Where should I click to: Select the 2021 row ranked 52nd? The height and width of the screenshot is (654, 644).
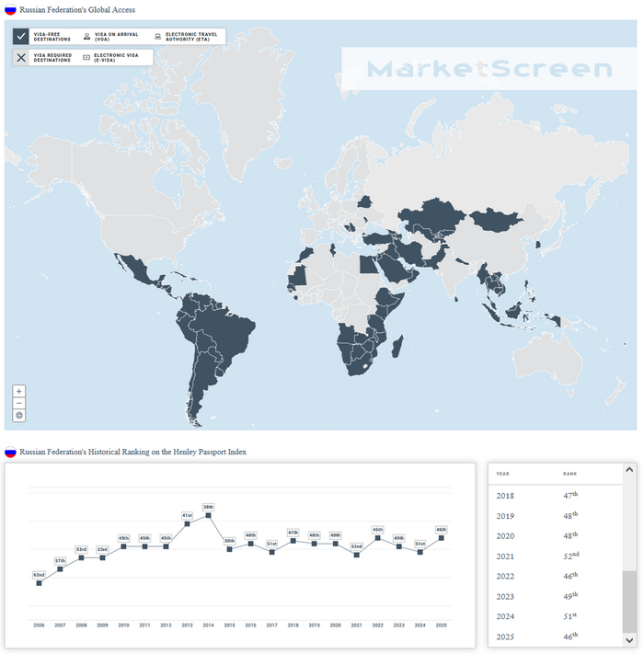552,556
